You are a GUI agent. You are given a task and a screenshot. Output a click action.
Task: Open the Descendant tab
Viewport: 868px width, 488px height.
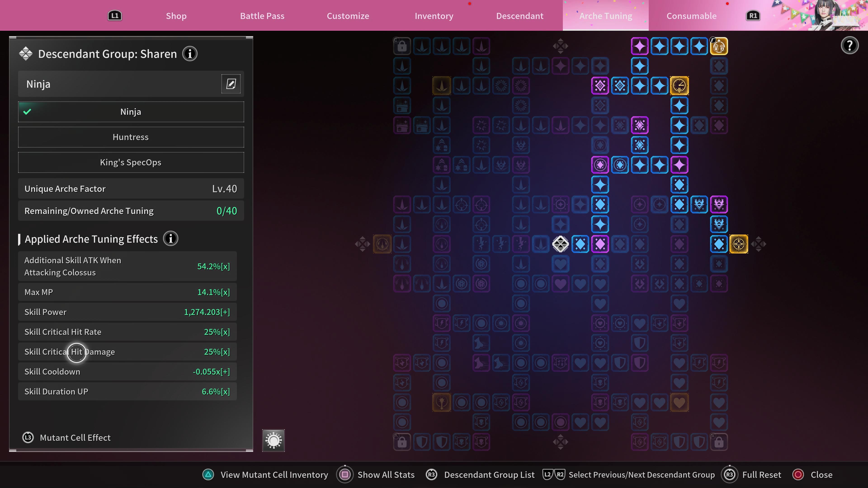[x=520, y=16]
